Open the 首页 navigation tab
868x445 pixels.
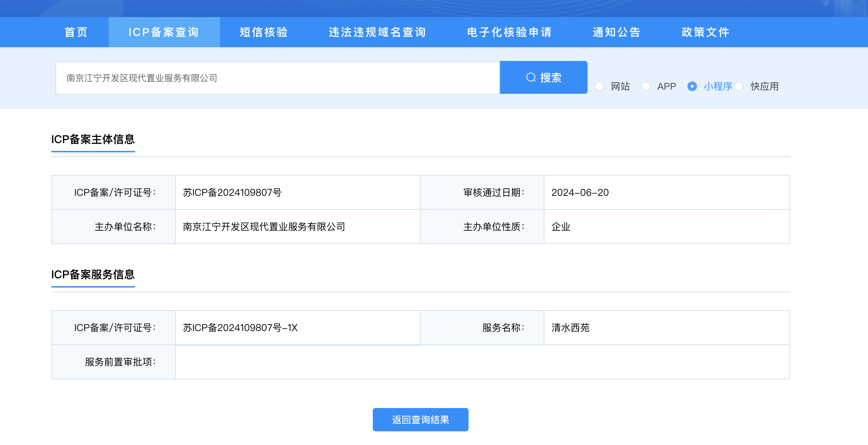click(x=76, y=32)
